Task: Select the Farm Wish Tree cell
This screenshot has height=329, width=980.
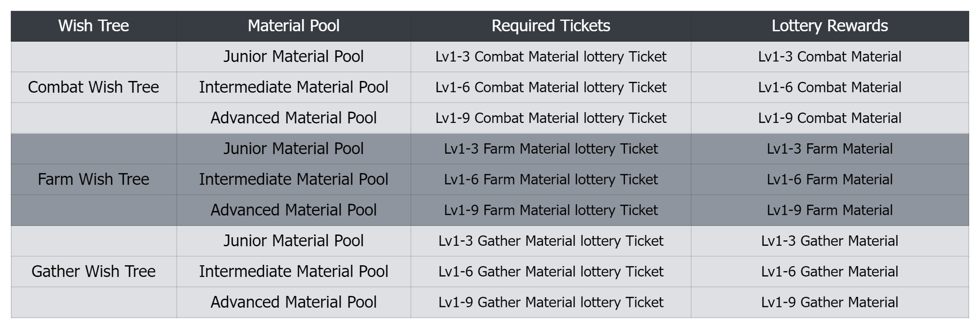Action: click(x=94, y=179)
